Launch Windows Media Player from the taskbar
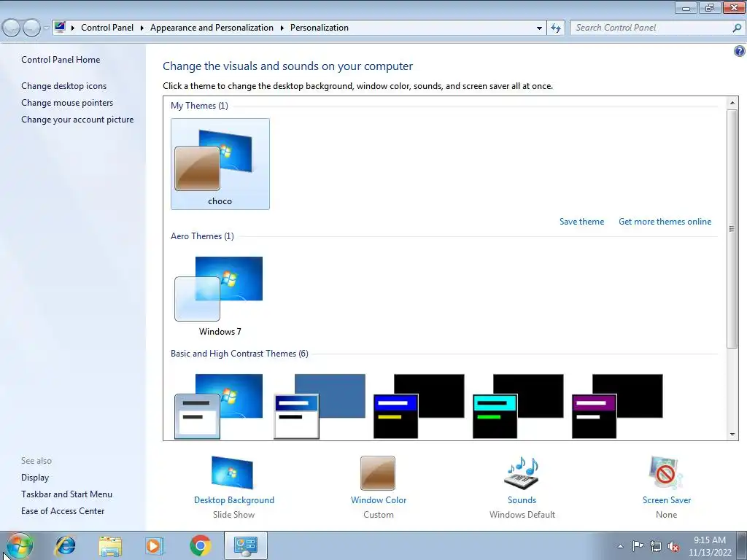This screenshot has width=747, height=560. coord(155,545)
